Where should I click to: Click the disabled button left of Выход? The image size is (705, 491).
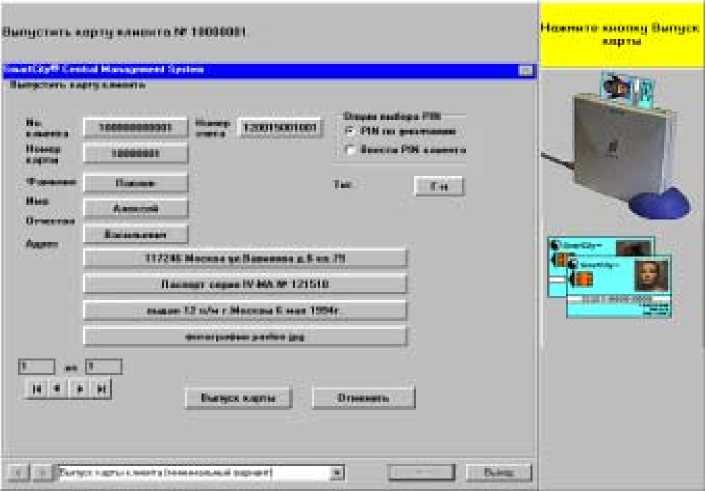[421, 473]
